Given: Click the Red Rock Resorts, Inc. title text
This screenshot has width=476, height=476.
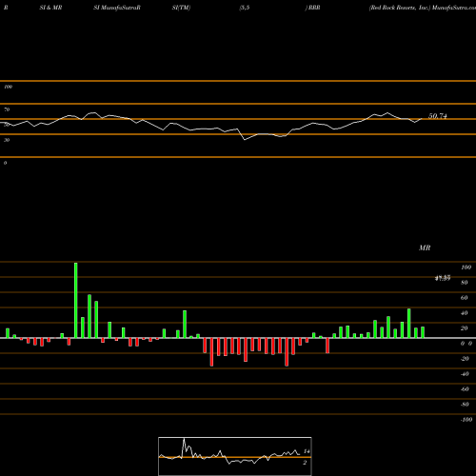Looking at the screenshot, I should pos(400,8).
